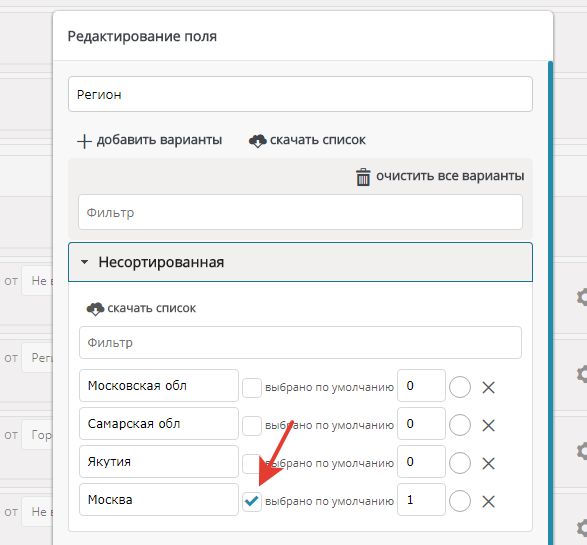Click the добавить варианты link

[x=159, y=140]
